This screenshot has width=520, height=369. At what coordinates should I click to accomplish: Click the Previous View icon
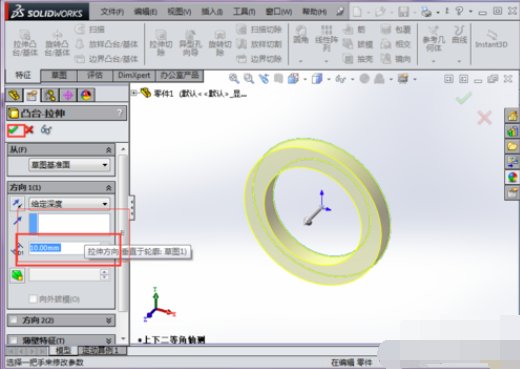click(264, 79)
